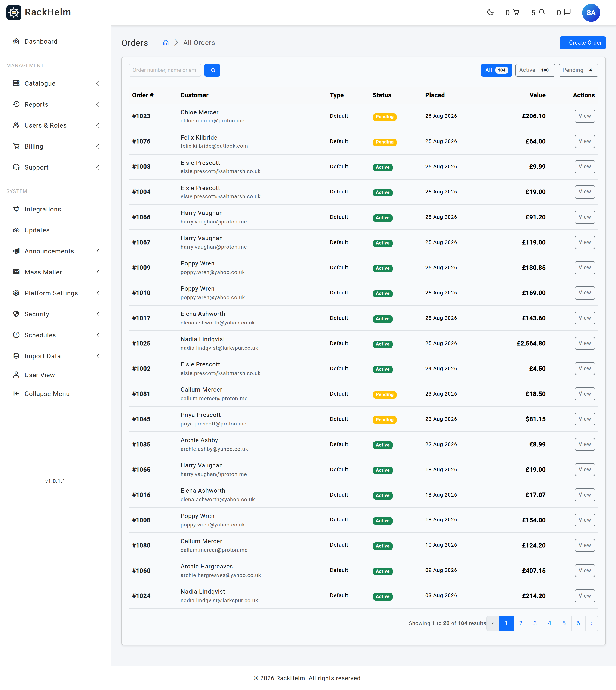Expand the Platform Settings chevron
616x690 pixels.
click(x=98, y=293)
